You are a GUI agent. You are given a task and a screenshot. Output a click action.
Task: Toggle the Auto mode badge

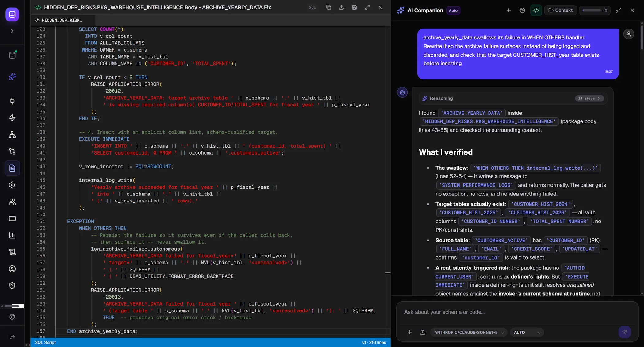(x=453, y=10)
